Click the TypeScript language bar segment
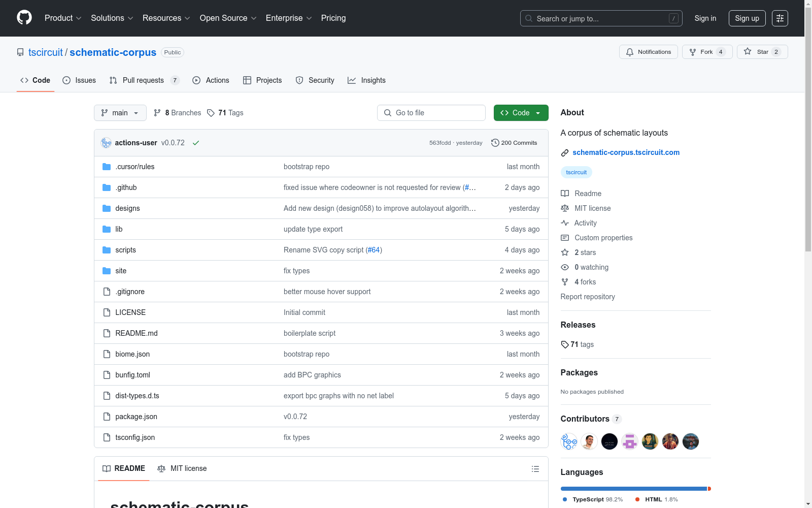Viewport: 812px width, 508px height. [634, 489]
